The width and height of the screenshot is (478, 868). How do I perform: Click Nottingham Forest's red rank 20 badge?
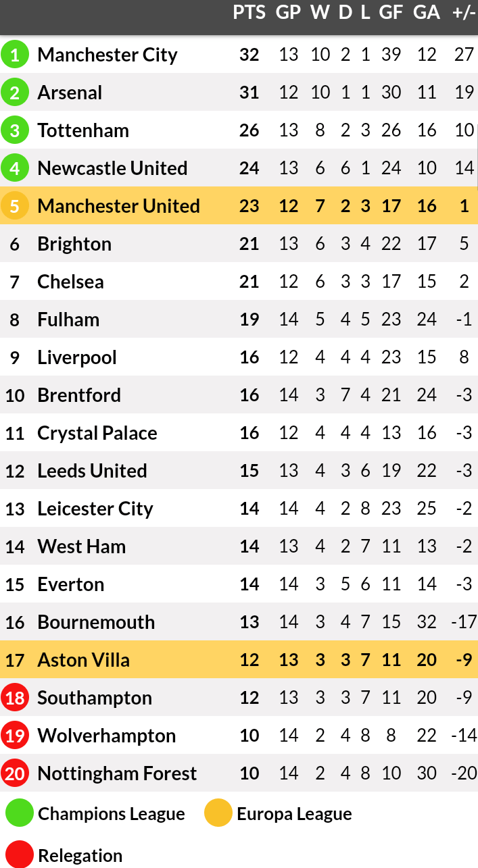[x=15, y=773]
